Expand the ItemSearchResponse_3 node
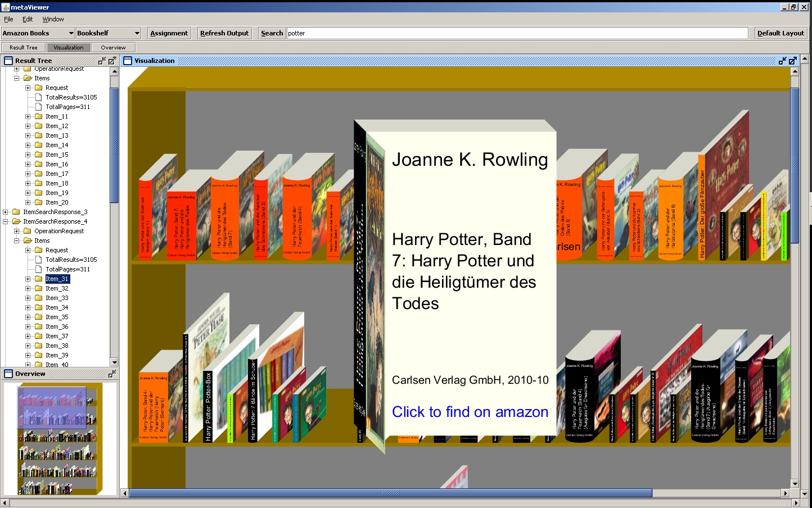 coord(6,212)
